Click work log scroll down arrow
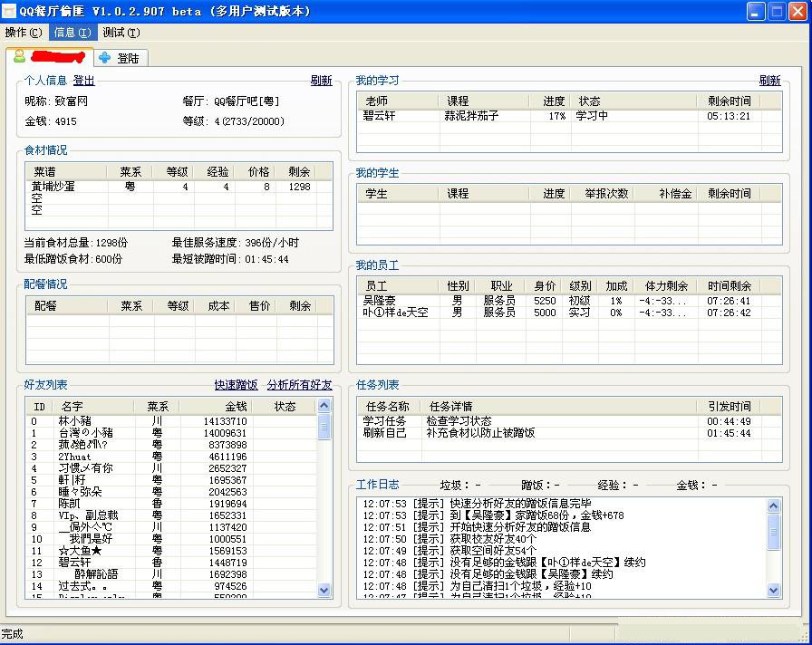Viewport: 812px width, 645px height. [773, 590]
